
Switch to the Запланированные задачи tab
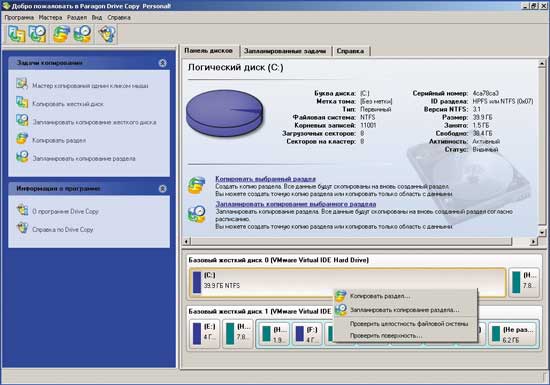pyautogui.click(x=285, y=51)
